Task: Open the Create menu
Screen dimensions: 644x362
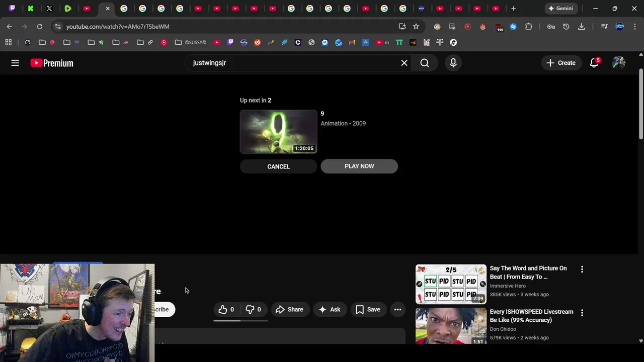Action: pos(561,63)
